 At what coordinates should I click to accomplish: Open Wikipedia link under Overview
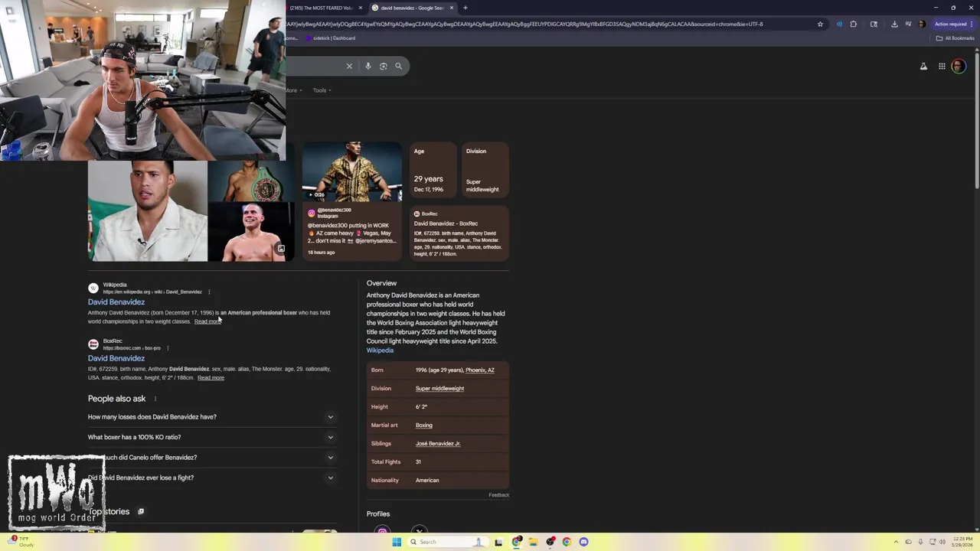point(380,350)
